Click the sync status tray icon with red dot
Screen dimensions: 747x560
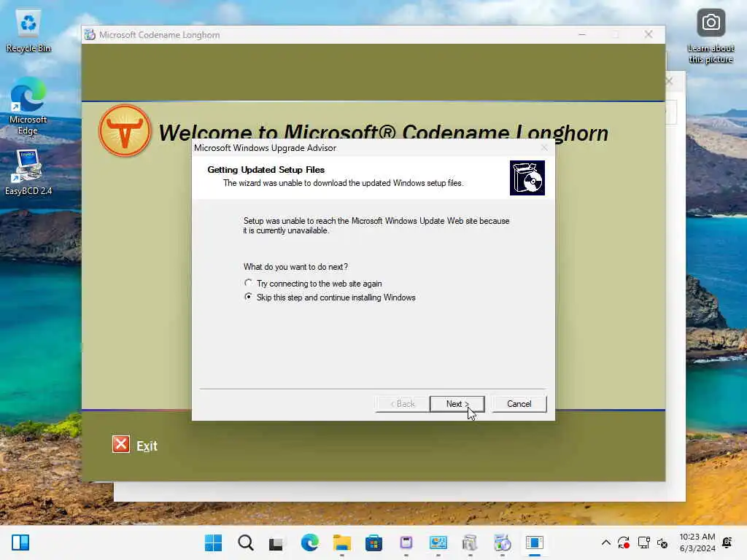[x=624, y=542]
